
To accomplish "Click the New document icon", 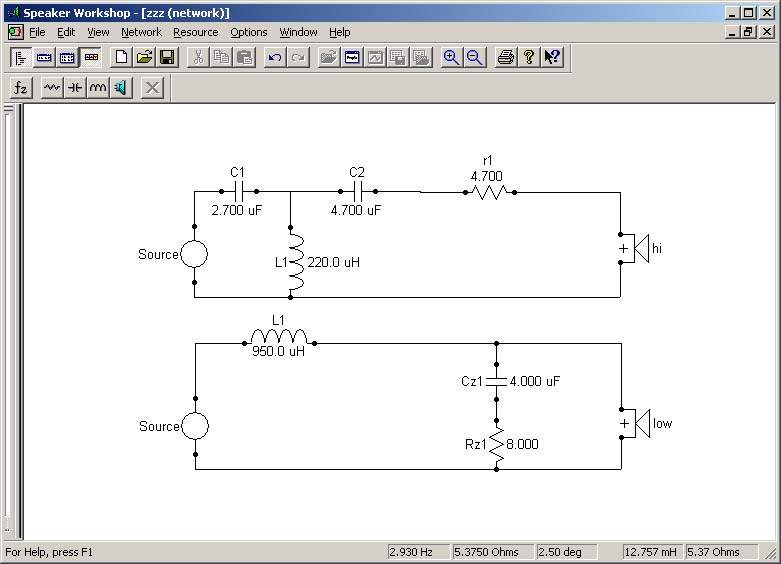I will pyautogui.click(x=121, y=57).
